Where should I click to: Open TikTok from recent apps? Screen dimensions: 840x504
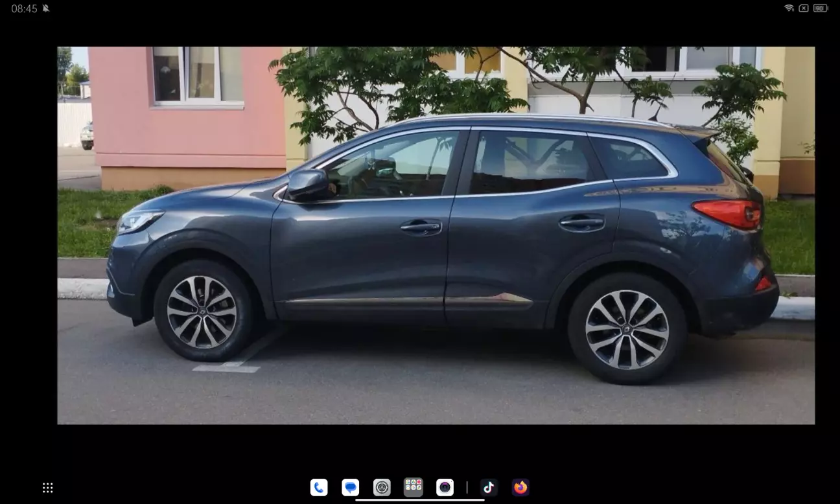489,487
